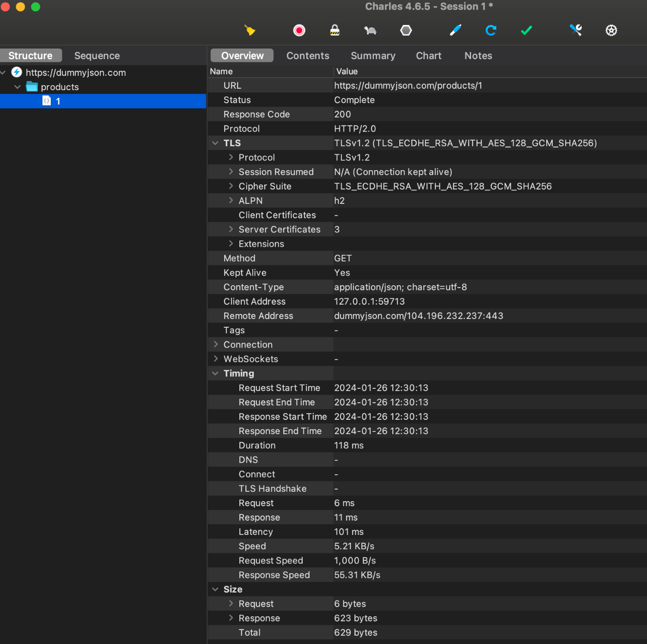647x644 pixels.
Task: Open the Summary tab
Action: tap(373, 55)
